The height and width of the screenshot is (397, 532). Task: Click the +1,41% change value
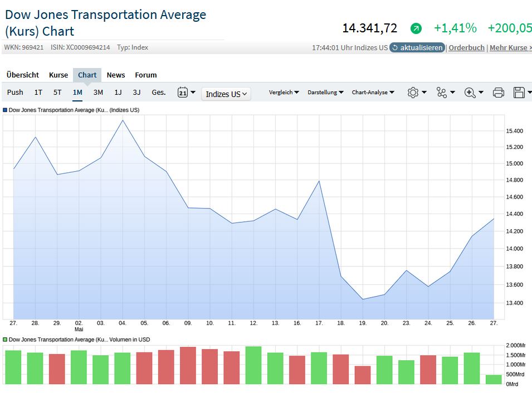[x=455, y=28]
